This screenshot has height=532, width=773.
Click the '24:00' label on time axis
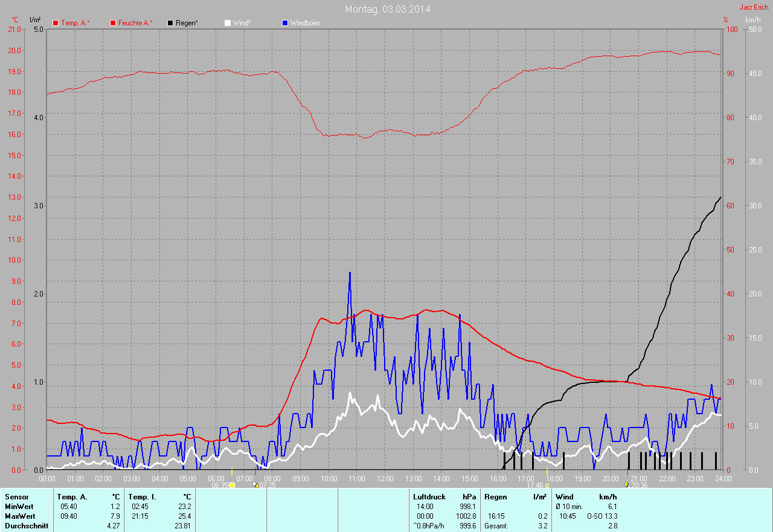coord(723,478)
